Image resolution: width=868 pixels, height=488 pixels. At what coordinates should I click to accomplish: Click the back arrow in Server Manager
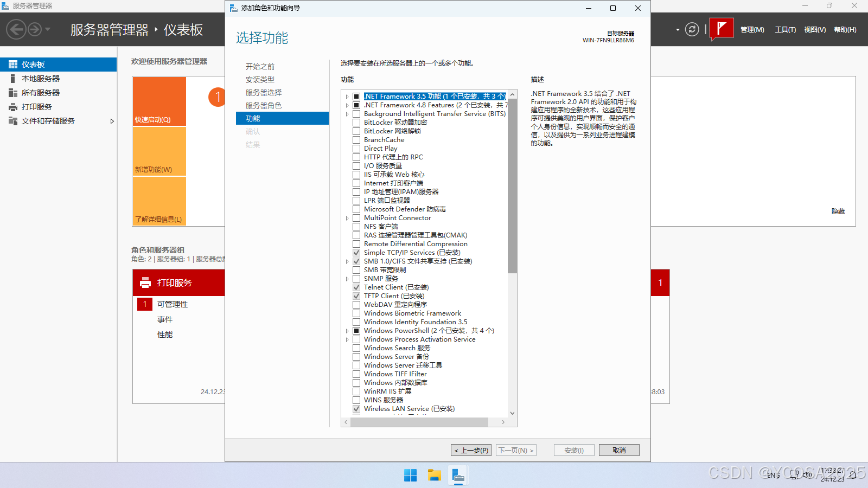click(16, 29)
